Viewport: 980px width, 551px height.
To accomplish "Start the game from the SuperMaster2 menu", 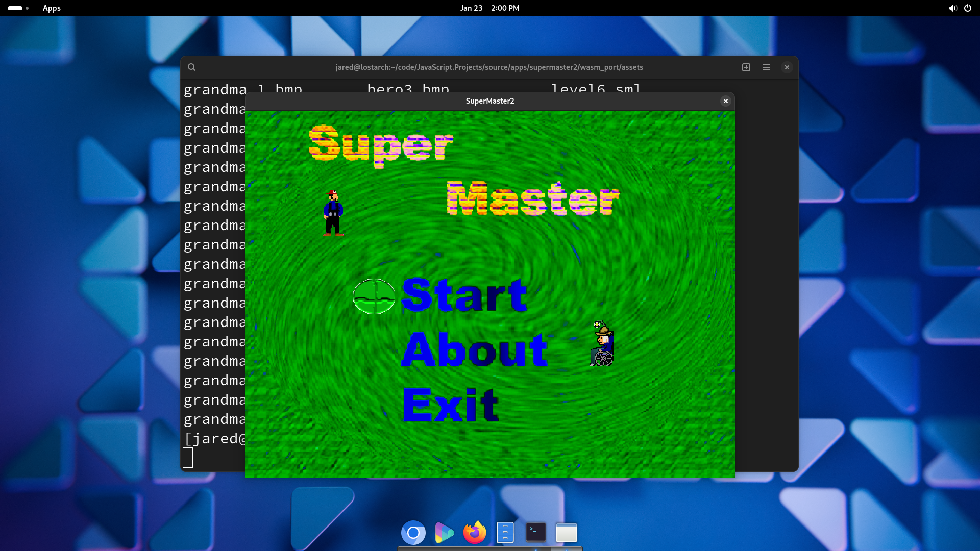I will [x=464, y=295].
